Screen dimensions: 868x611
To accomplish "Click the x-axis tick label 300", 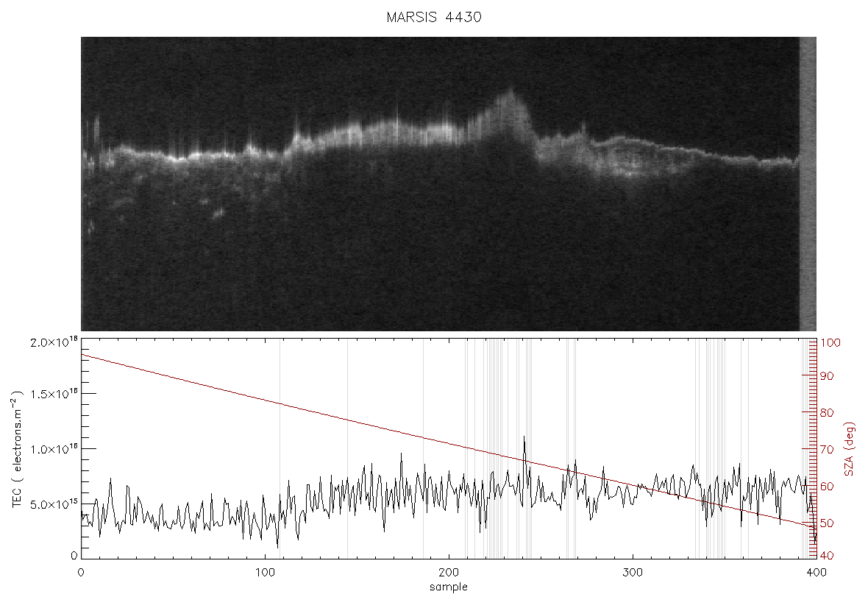I will (632, 572).
